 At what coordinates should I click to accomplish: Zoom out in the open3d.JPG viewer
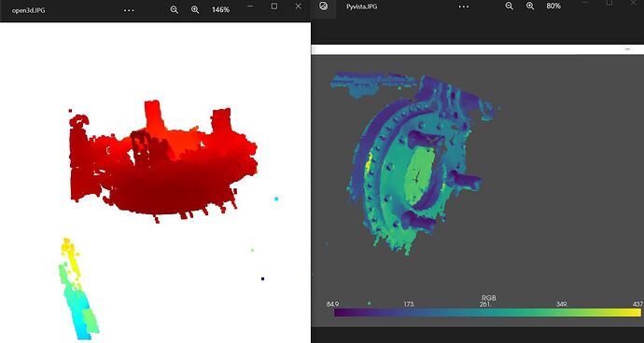click(175, 10)
